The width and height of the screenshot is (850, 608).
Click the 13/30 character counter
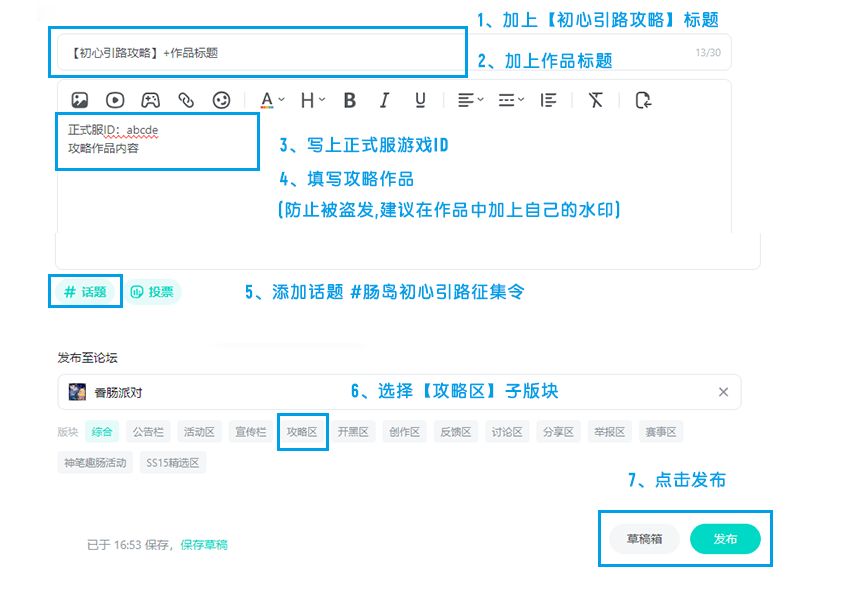tap(708, 53)
